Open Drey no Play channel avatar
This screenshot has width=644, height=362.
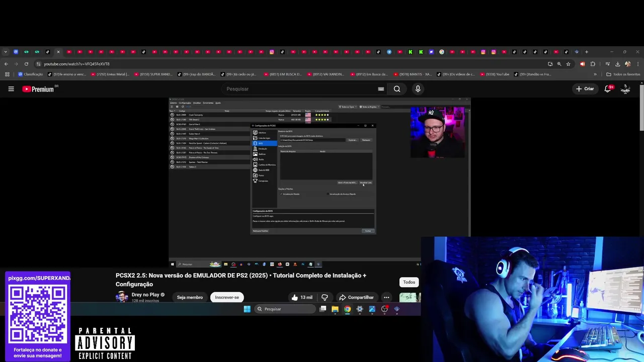pos(121,297)
